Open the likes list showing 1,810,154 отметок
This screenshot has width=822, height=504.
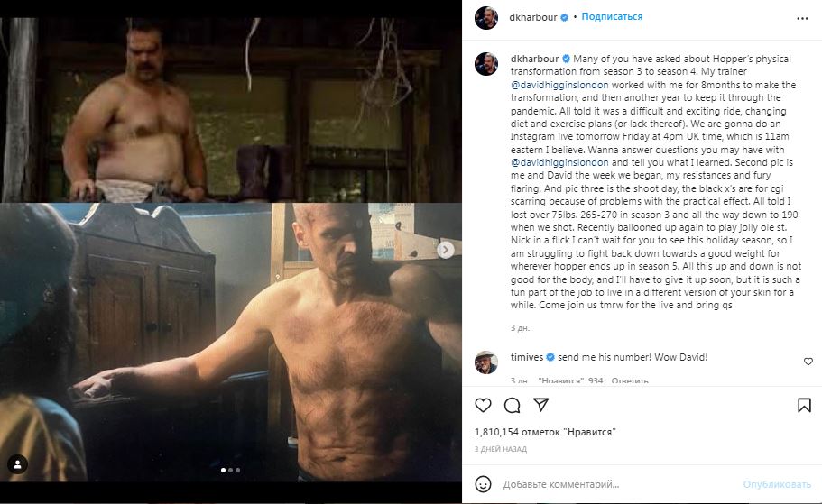coord(544,432)
